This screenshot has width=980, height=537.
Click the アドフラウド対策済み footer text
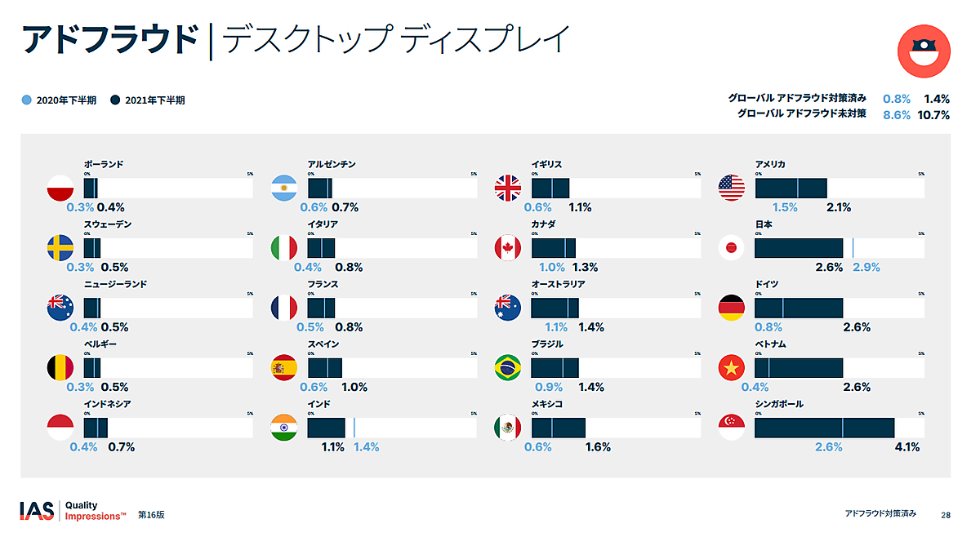tap(880, 513)
